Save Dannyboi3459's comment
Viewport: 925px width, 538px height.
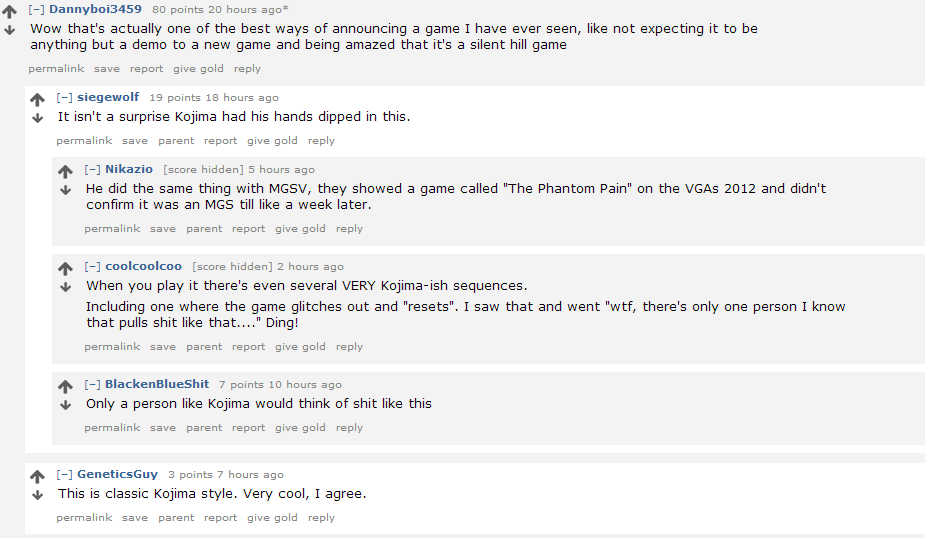click(x=106, y=68)
